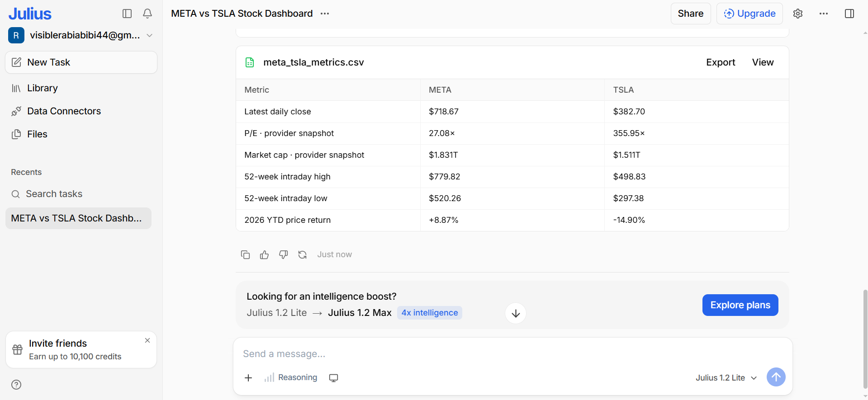Click the Upgrade button
The width and height of the screenshot is (868, 400).
click(750, 14)
